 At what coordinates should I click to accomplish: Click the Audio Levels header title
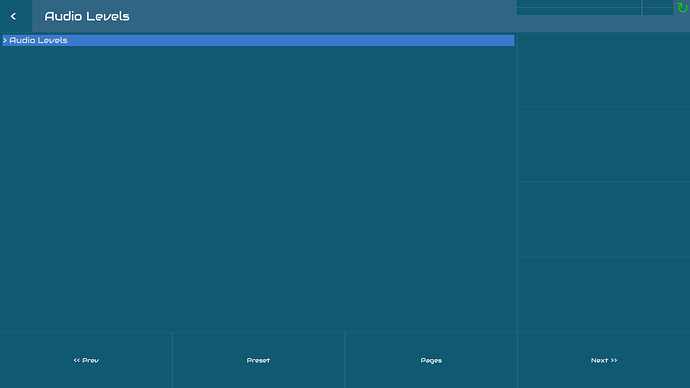tap(87, 16)
